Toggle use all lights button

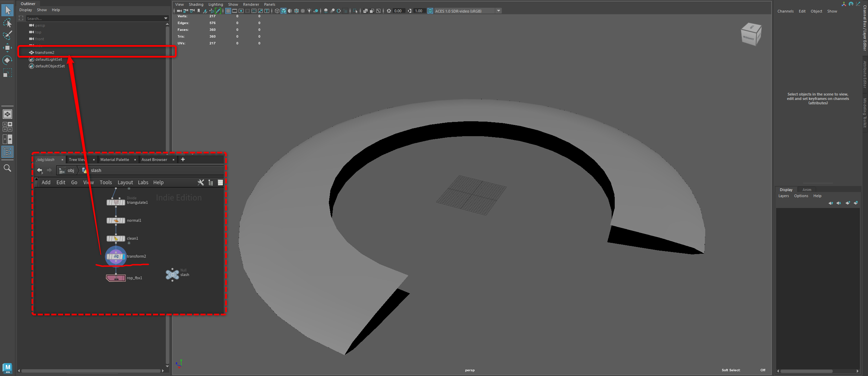click(x=309, y=11)
